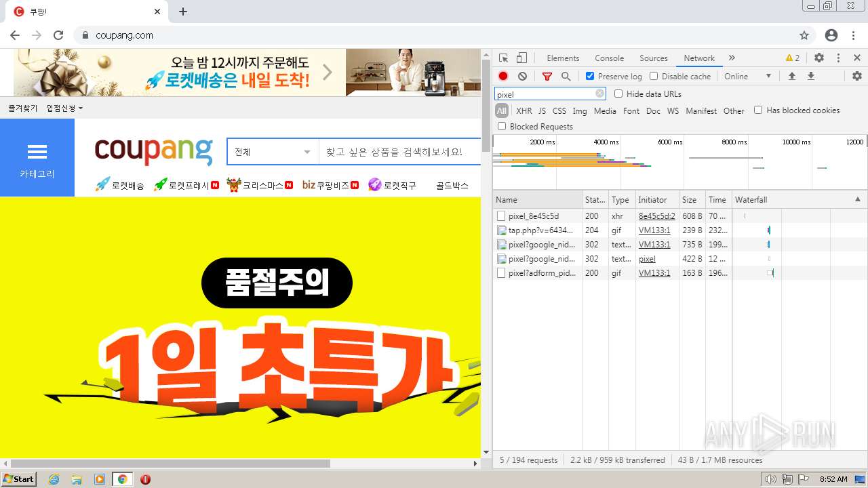Filter requests by XHR type
Viewport: 868px width, 488px height.
pyautogui.click(x=524, y=111)
